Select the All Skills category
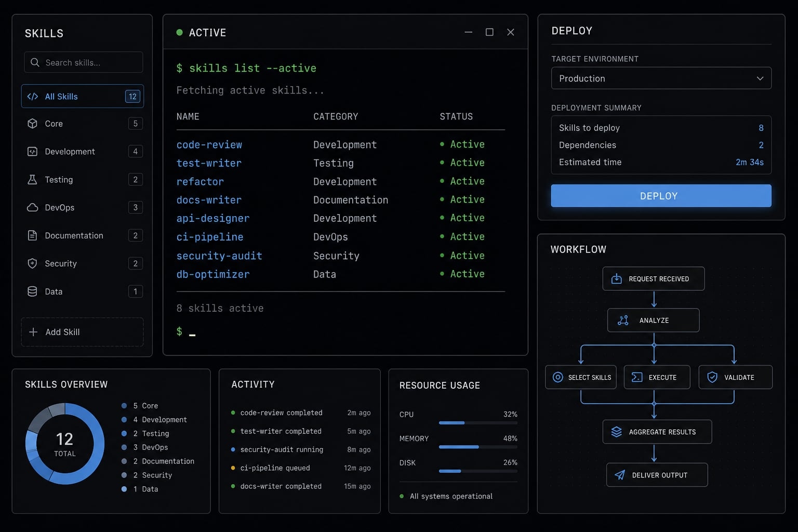Viewport: 798px width, 532px height. tap(83, 97)
